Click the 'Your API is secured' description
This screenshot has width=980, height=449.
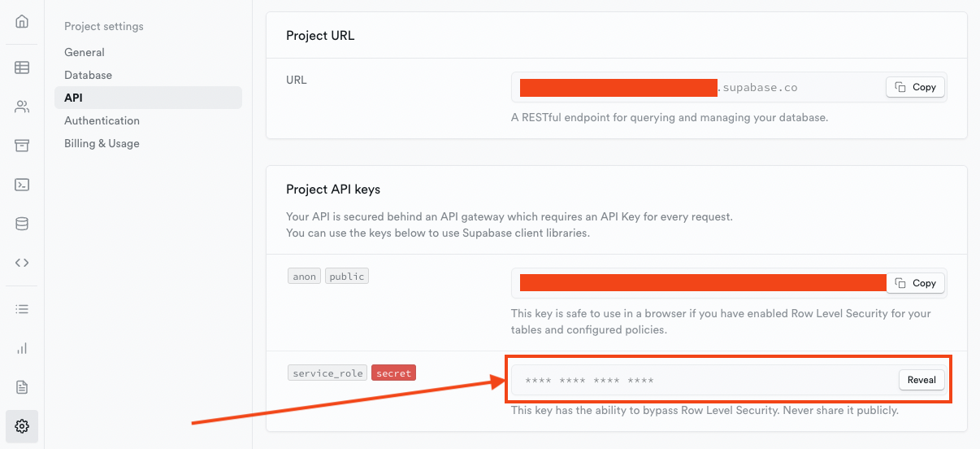click(x=510, y=224)
